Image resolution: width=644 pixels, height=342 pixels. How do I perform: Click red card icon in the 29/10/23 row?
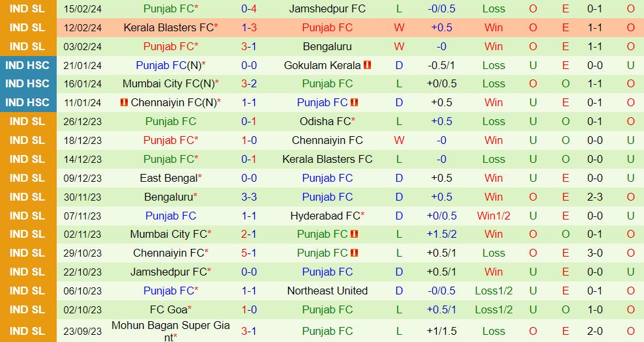click(x=355, y=253)
